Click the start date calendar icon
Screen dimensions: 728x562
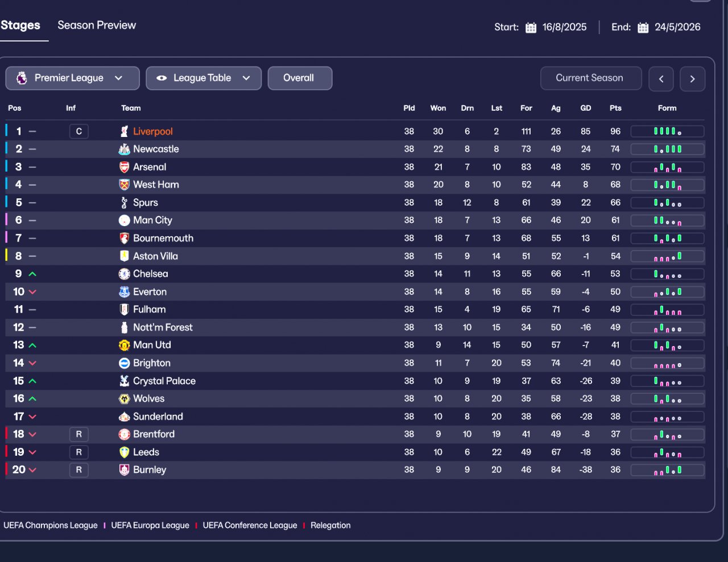531,27
